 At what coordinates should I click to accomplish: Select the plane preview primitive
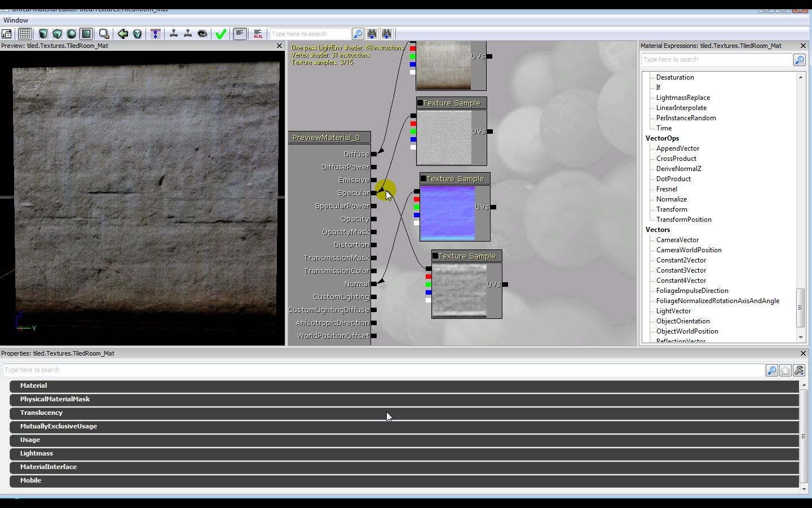tap(86, 34)
